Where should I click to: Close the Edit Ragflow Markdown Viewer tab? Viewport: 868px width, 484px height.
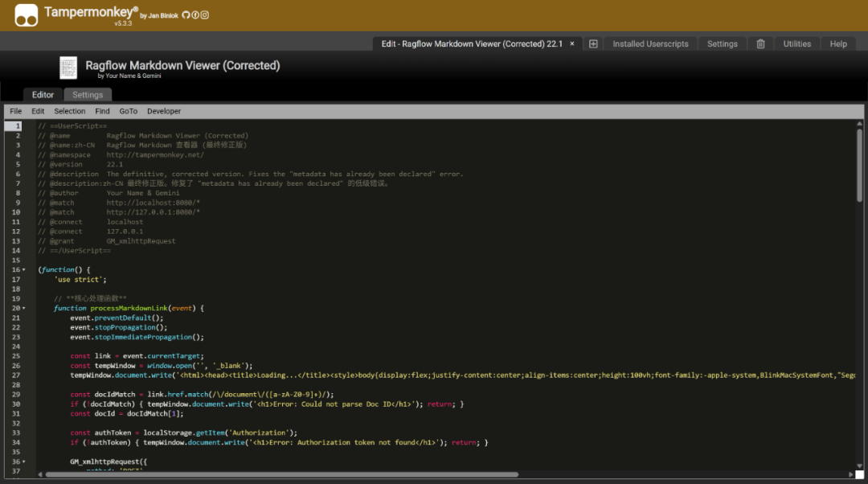point(572,44)
